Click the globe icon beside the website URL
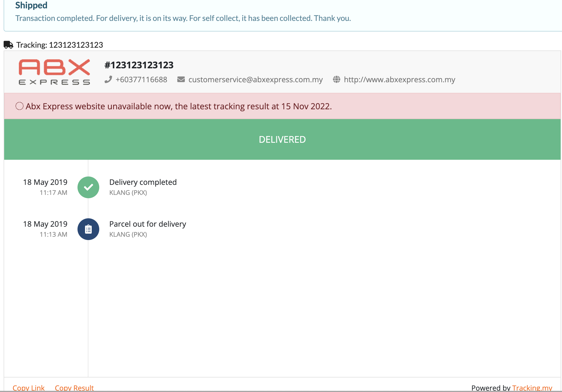The width and height of the screenshot is (562, 392). pyautogui.click(x=336, y=79)
